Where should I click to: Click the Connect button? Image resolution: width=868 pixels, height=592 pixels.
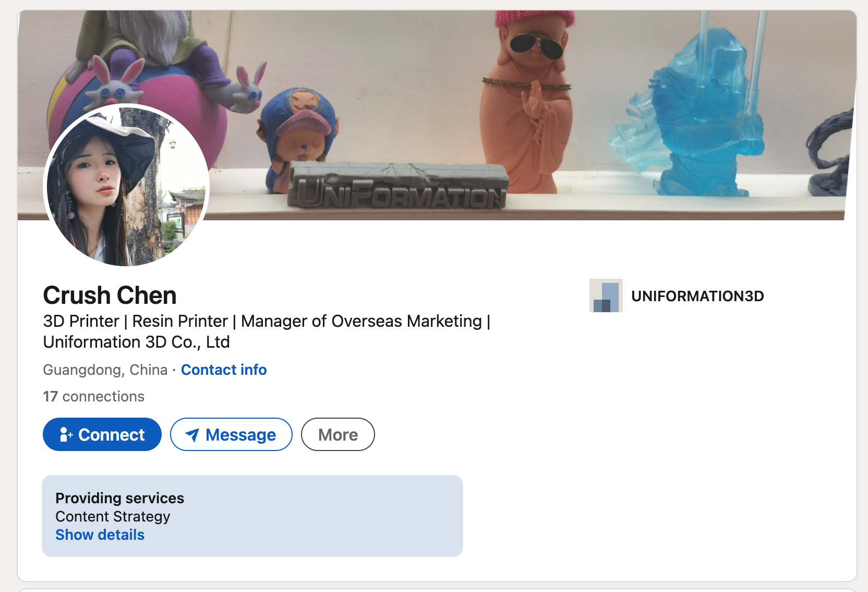coord(102,434)
